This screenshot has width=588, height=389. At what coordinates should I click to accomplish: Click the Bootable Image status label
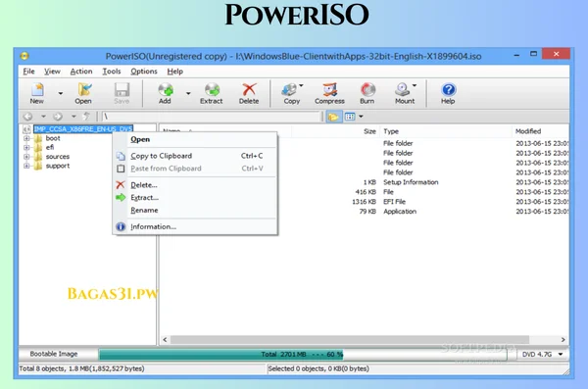pos(54,354)
